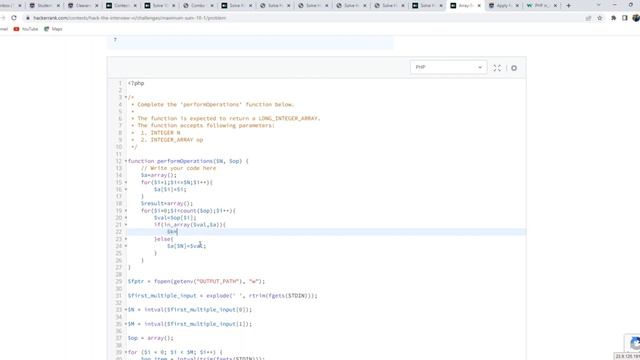This screenshot has width=640, height=360.
Task: Click the '$fptr = fopen' line 29
Action: point(196,282)
